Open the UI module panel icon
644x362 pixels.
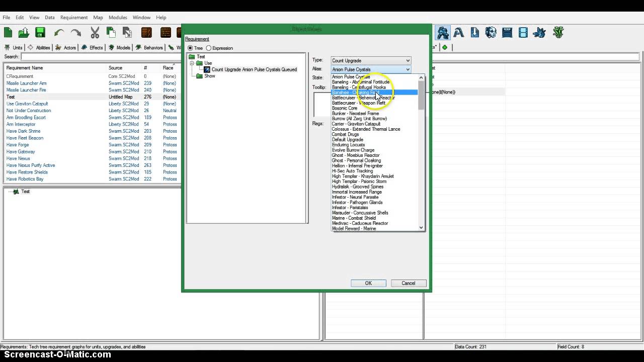coord(507,33)
